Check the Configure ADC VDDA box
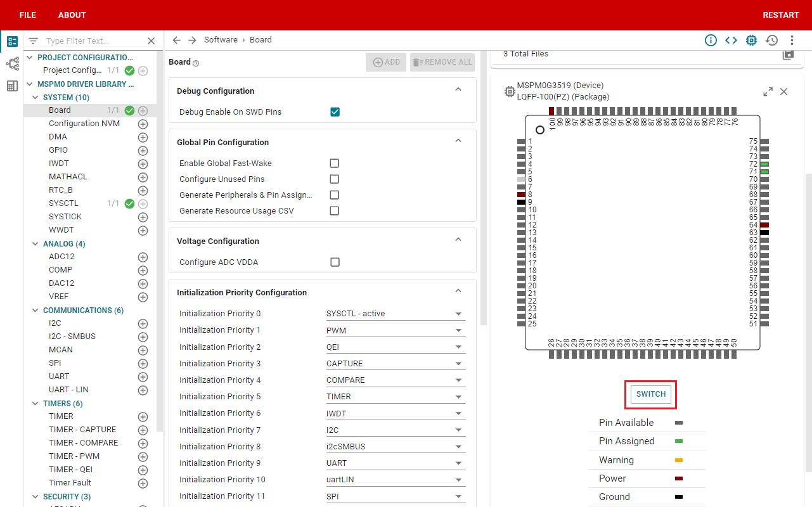 coord(335,262)
